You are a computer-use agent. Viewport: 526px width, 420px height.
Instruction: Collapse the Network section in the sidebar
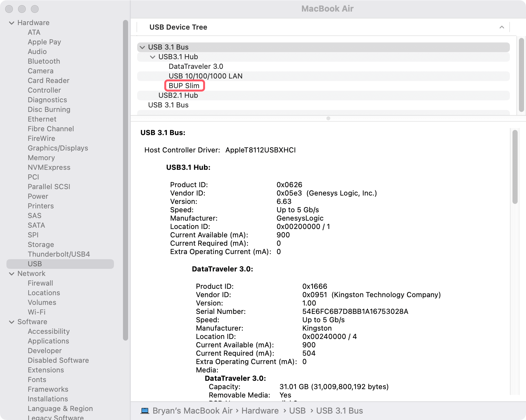click(x=12, y=273)
